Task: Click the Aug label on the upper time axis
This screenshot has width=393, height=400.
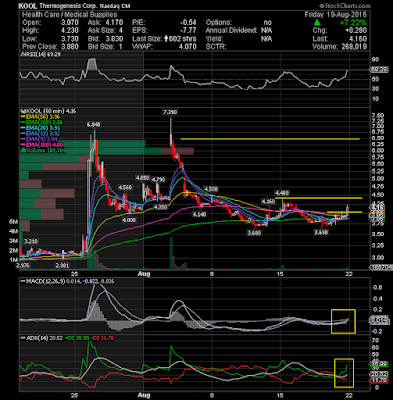Action: pos(144,274)
